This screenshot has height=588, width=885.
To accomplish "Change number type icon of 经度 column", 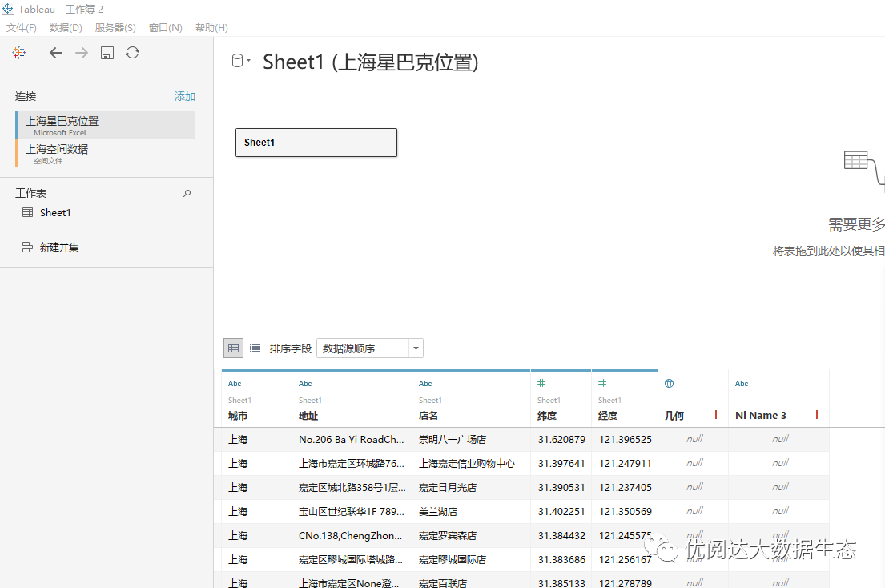I will [602, 383].
